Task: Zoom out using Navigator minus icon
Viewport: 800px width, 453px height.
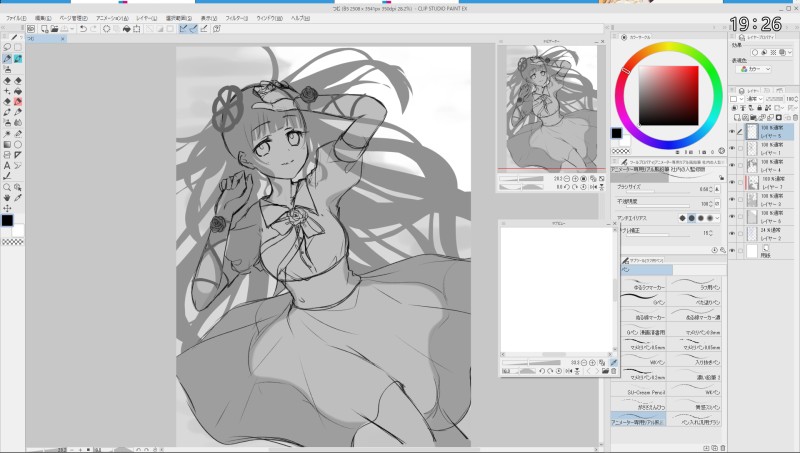Action: 567,179
